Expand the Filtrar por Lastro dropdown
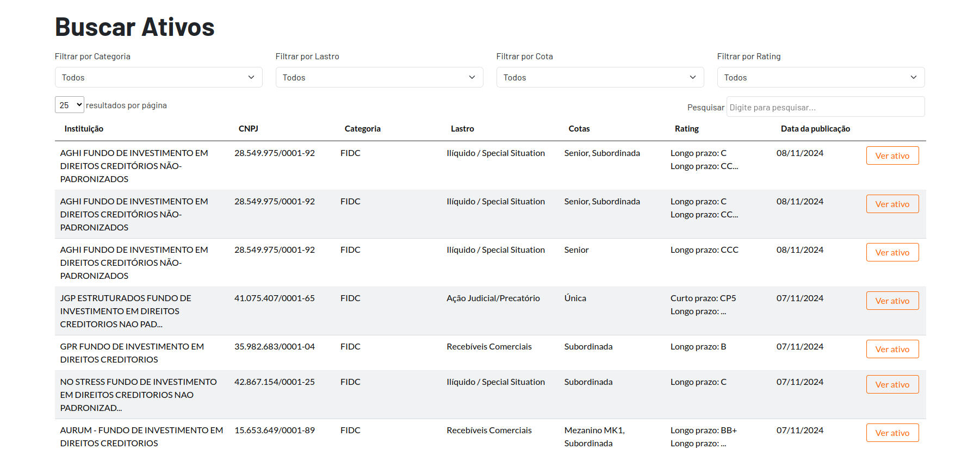 coord(379,77)
